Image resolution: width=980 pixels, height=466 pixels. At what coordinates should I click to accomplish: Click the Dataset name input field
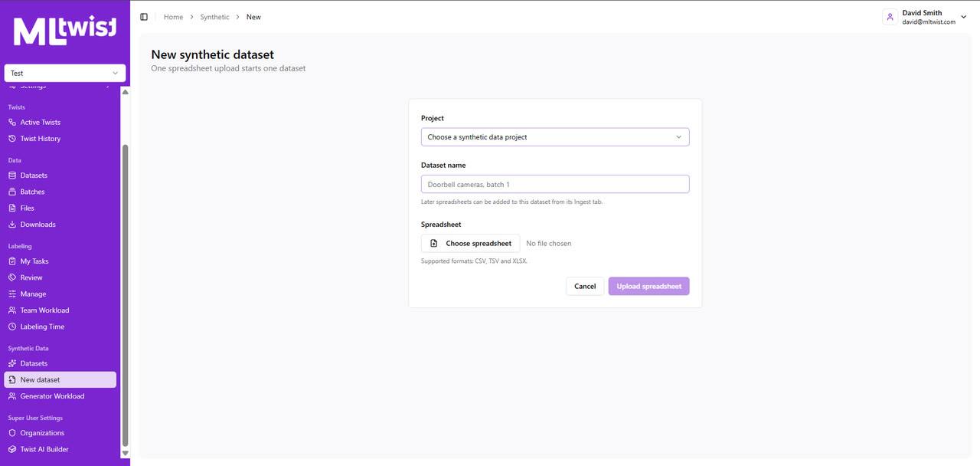click(555, 184)
